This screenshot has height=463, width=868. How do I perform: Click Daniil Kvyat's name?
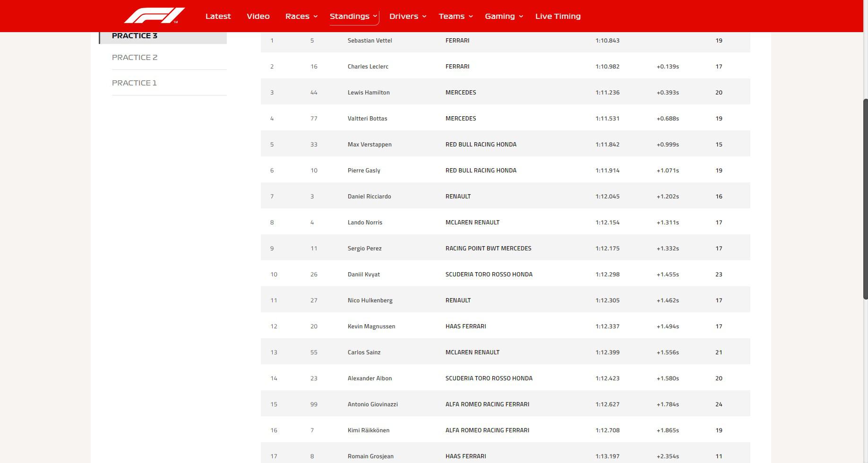click(363, 274)
